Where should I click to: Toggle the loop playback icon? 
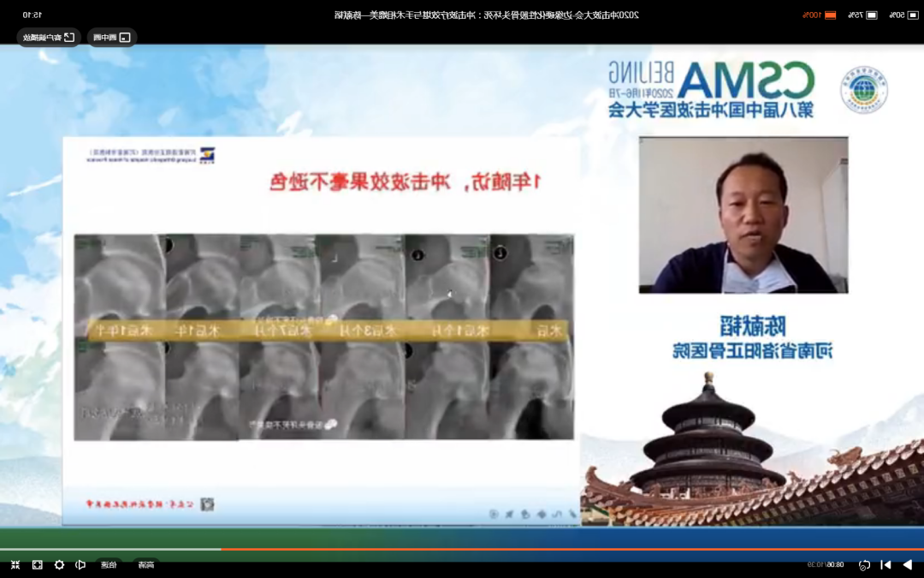864,564
